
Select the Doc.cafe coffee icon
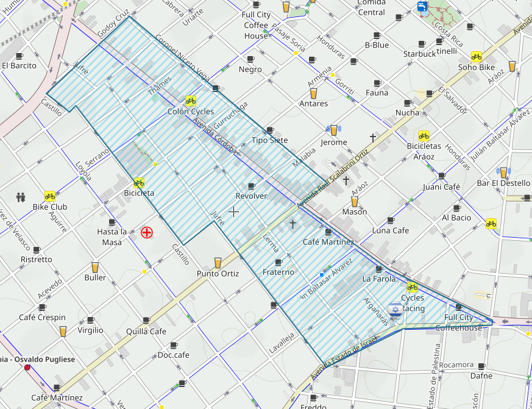click(174, 345)
